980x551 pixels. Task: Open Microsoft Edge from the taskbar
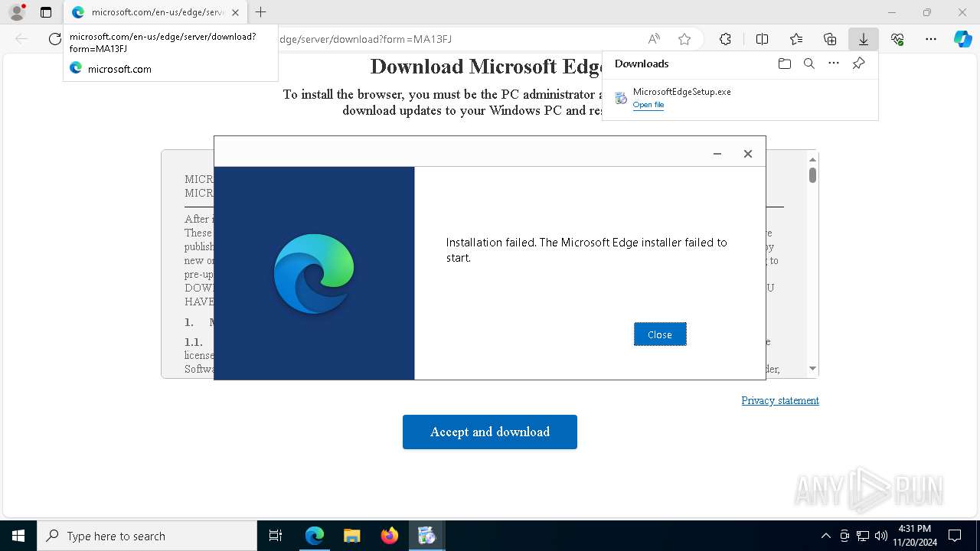click(x=315, y=536)
